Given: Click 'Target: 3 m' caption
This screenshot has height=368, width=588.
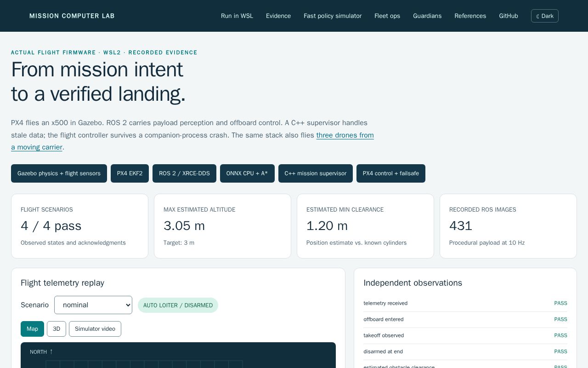Looking at the screenshot, I should (179, 243).
